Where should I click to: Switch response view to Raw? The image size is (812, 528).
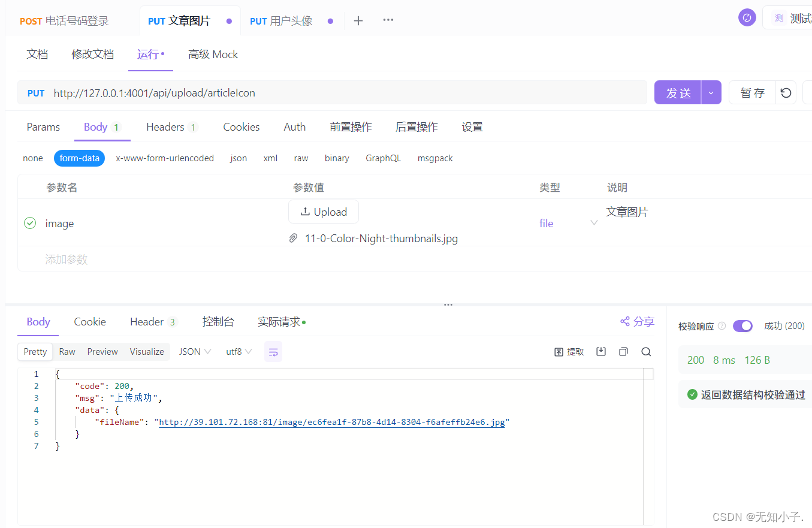click(67, 352)
